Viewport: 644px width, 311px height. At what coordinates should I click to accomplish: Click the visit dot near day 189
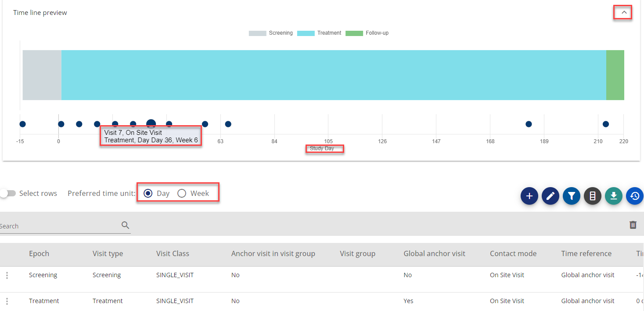click(529, 124)
